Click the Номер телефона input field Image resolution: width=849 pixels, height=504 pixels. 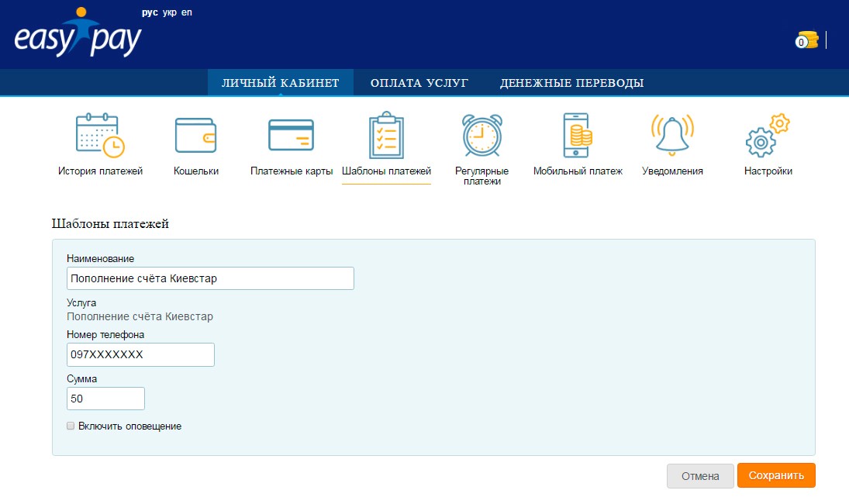(x=141, y=354)
